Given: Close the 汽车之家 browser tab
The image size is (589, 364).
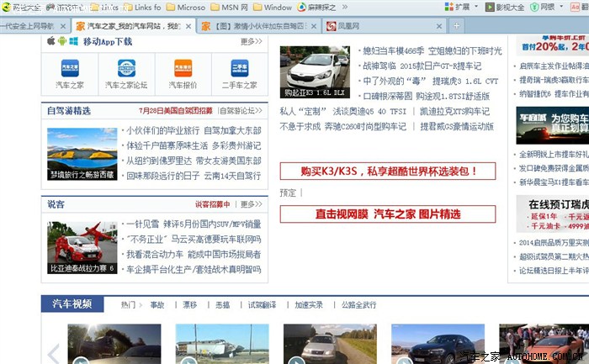Looking at the screenshot, I should [189, 26].
